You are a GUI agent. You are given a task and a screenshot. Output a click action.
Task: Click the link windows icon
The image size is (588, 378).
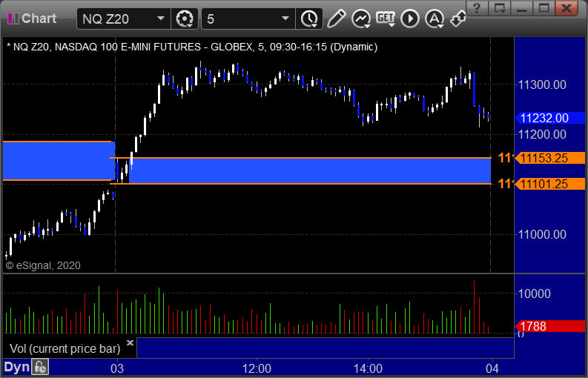point(458,19)
